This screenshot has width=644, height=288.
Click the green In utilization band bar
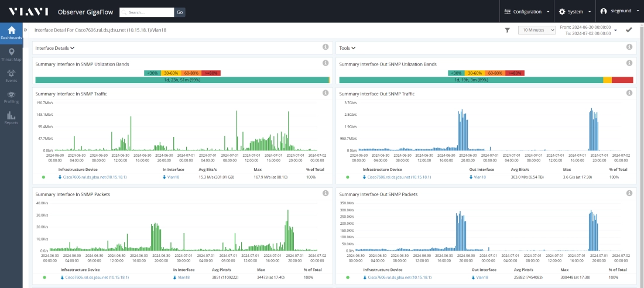(x=181, y=80)
